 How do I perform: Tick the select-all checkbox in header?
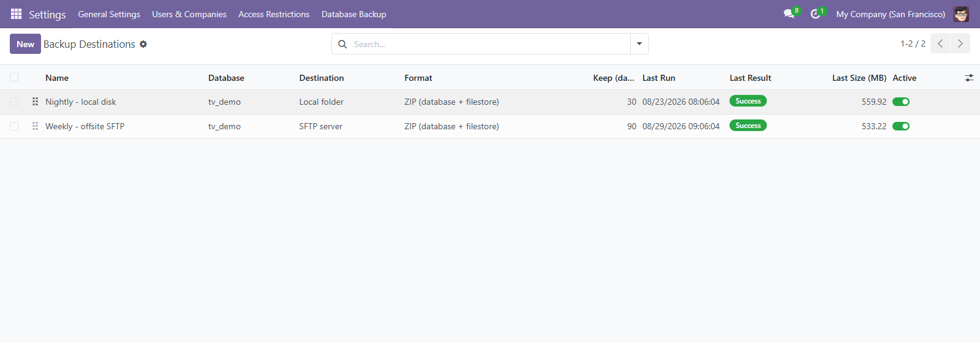pos(14,77)
